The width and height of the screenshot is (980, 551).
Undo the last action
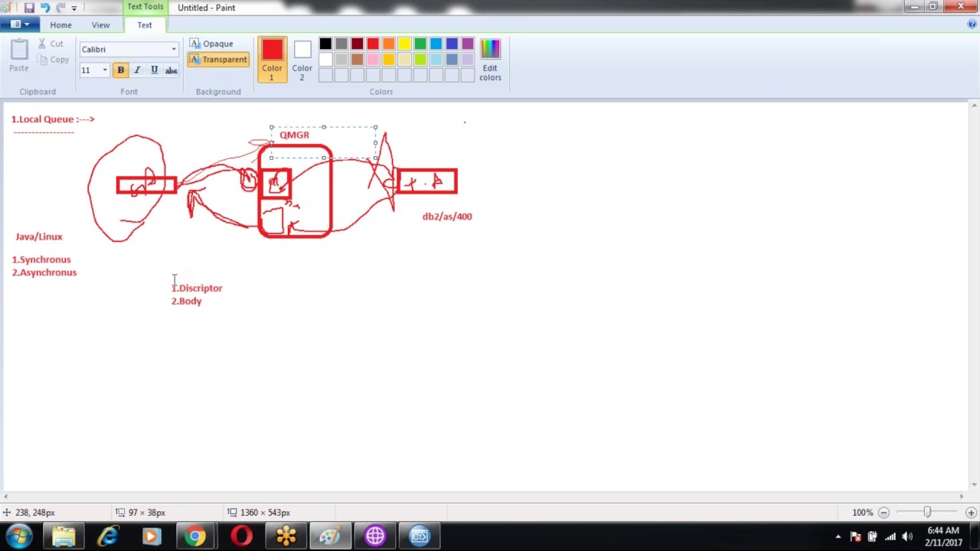point(44,8)
